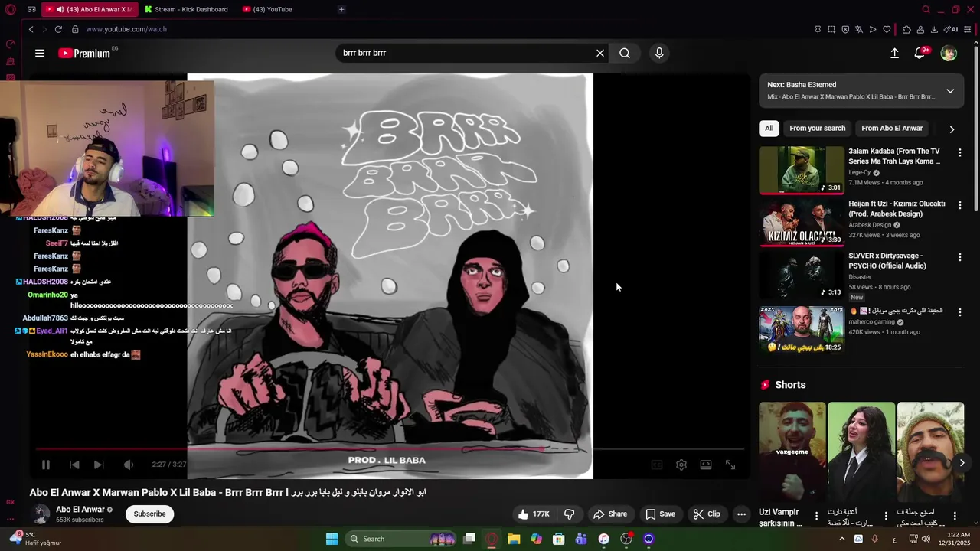Open the Uzi Vampir short thumbnail
980x551 pixels.
coord(792,452)
